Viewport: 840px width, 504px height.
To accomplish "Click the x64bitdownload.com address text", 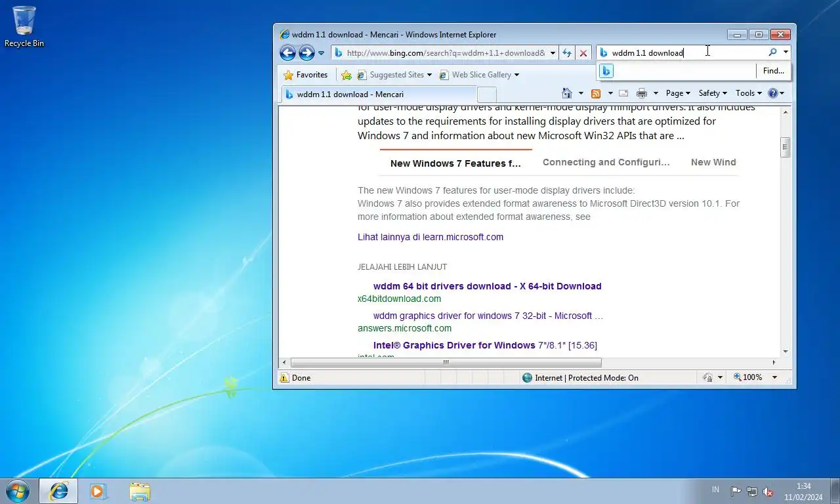I will coord(399,299).
